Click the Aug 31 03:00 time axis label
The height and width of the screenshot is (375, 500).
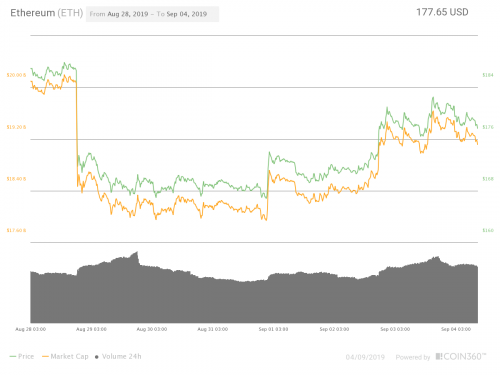click(213, 329)
